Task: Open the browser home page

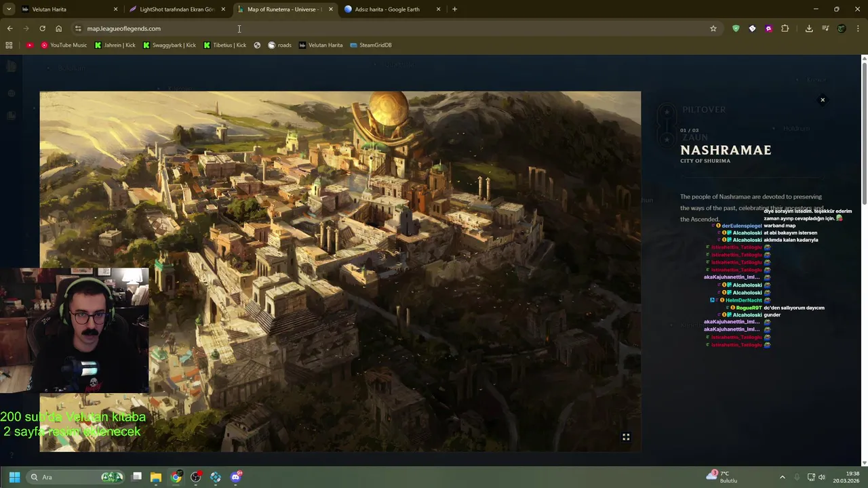Action: [x=58, y=28]
